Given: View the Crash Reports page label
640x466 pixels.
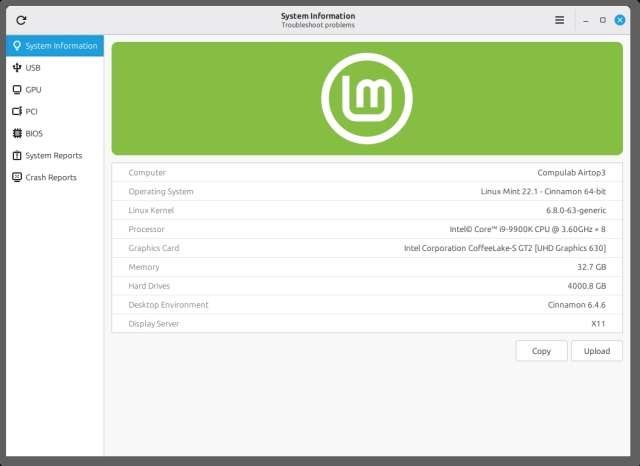Looking at the screenshot, I should (x=51, y=178).
